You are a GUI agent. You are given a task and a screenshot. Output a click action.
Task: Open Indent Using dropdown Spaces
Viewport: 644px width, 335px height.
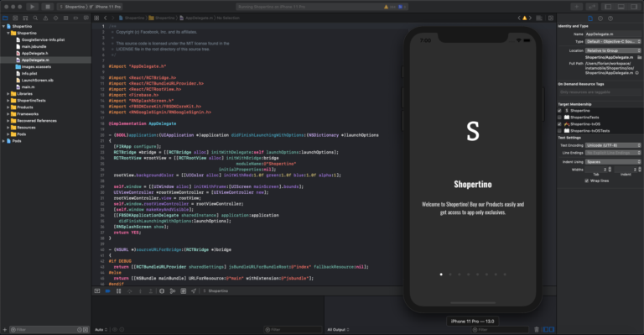(613, 161)
